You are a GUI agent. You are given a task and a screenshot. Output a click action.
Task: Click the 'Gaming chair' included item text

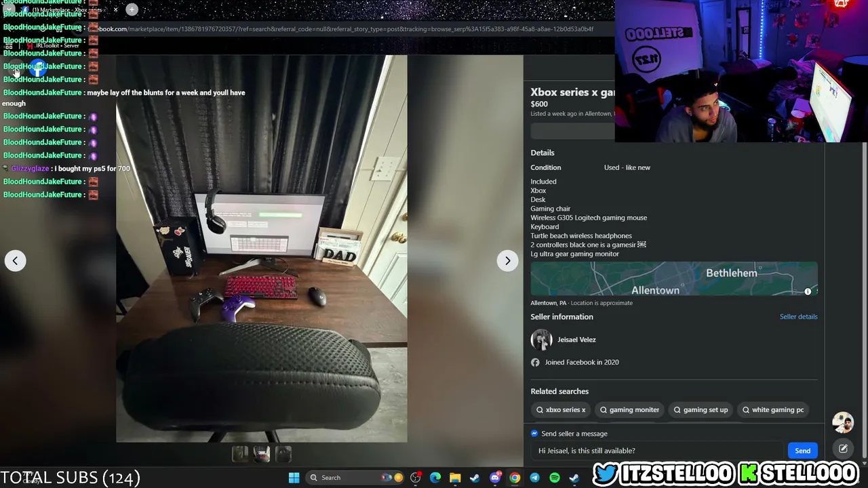pos(551,209)
